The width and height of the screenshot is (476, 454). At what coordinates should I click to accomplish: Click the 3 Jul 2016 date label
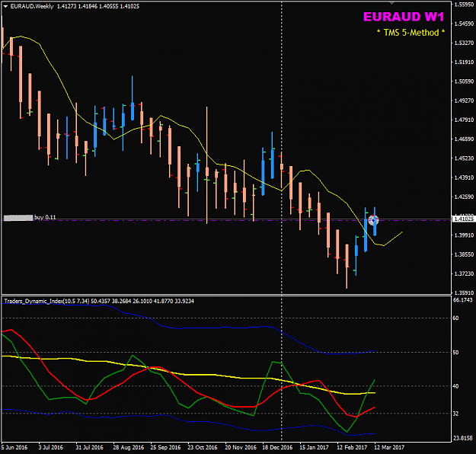pyautogui.click(x=51, y=447)
